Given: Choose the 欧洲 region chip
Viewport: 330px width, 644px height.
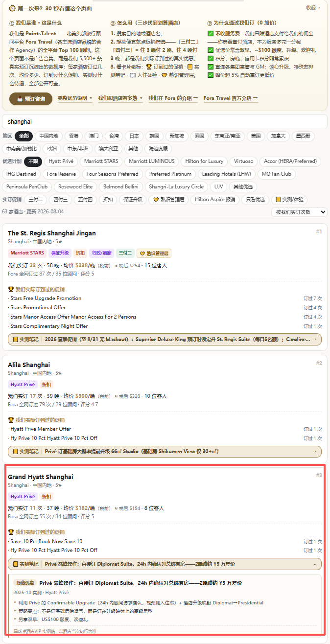Looking at the screenshot, I should point(51,148).
